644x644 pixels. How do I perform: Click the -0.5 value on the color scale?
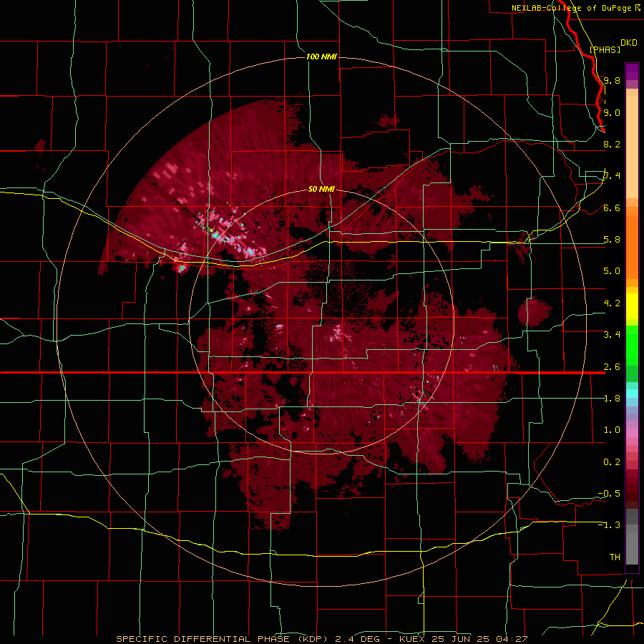[x=609, y=494]
